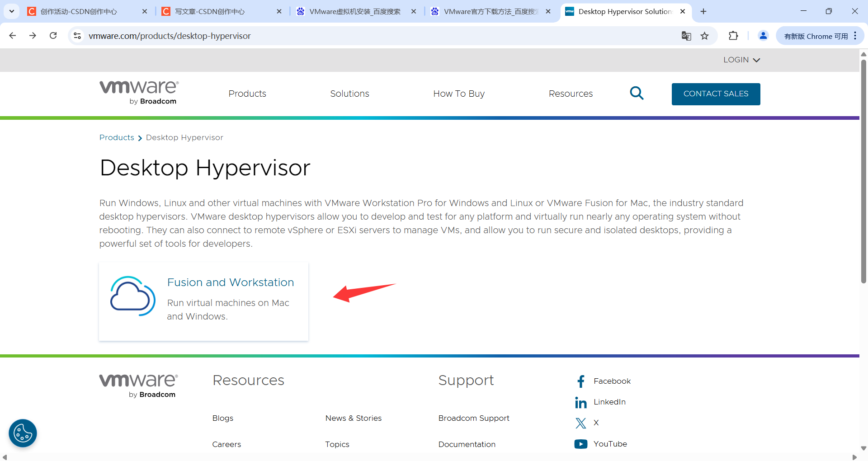Click the Topics footer link

pyautogui.click(x=337, y=445)
